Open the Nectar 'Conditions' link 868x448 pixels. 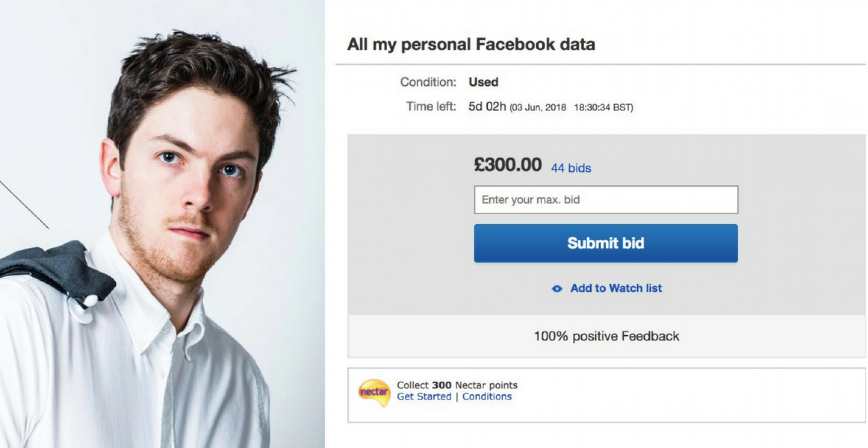[487, 396]
